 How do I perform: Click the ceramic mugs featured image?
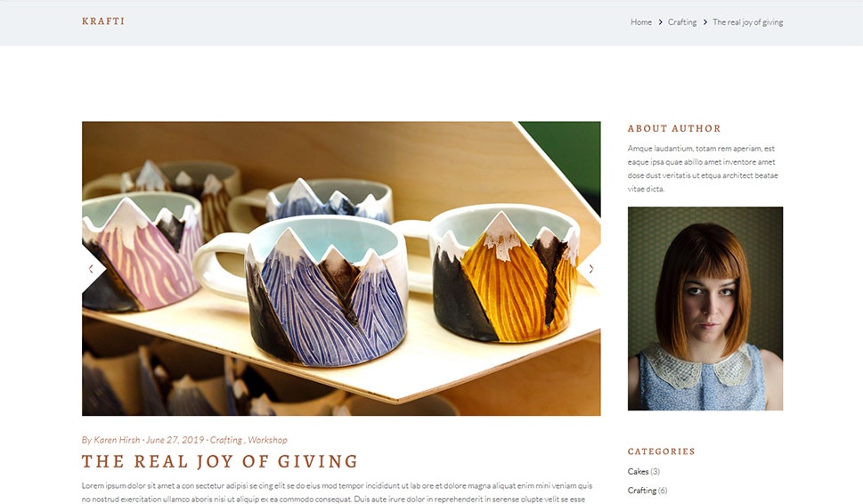point(341,269)
